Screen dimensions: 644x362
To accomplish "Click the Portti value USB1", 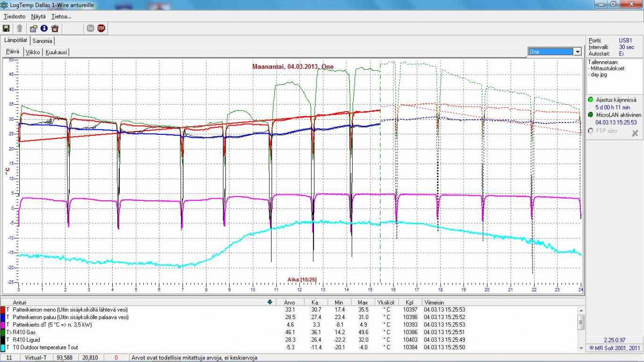I will point(625,40).
